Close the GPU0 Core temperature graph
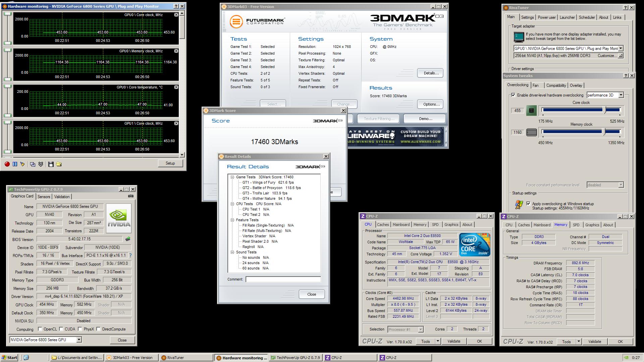The image size is (644, 362). (176, 87)
